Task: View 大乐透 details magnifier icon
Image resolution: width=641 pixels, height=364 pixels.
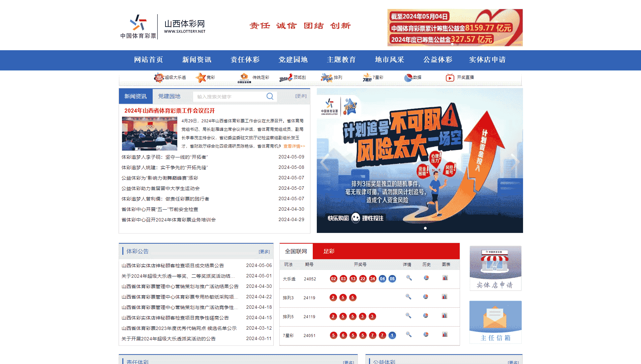Action: coord(409,278)
